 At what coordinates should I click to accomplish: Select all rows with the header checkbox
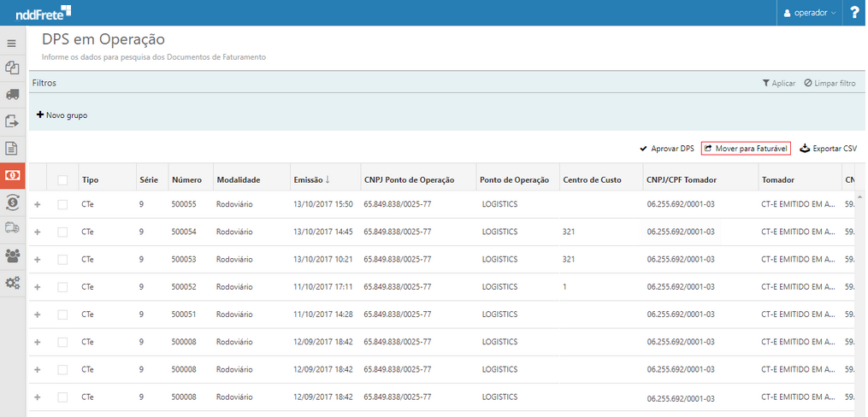[x=62, y=180]
